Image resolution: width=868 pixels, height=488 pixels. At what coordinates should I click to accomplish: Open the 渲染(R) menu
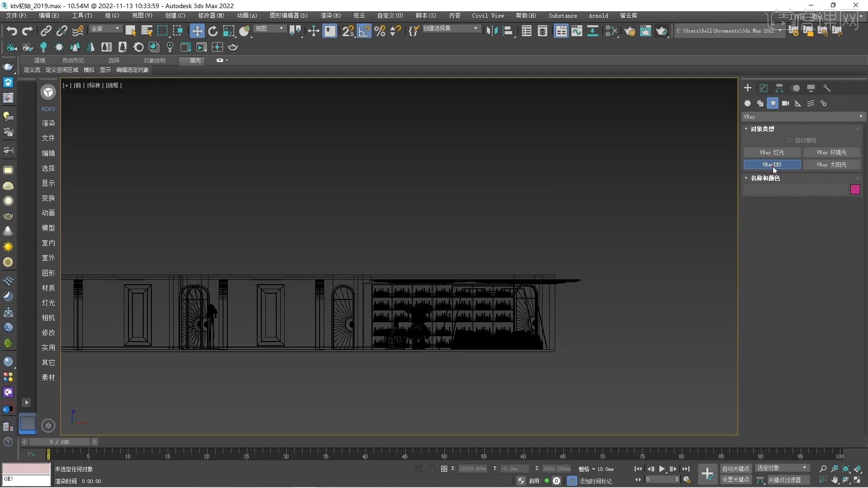[x=331, y=15]
